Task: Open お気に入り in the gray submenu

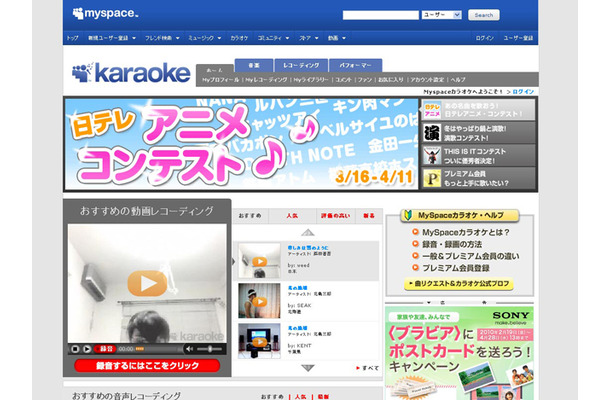Action: (391, 79)
